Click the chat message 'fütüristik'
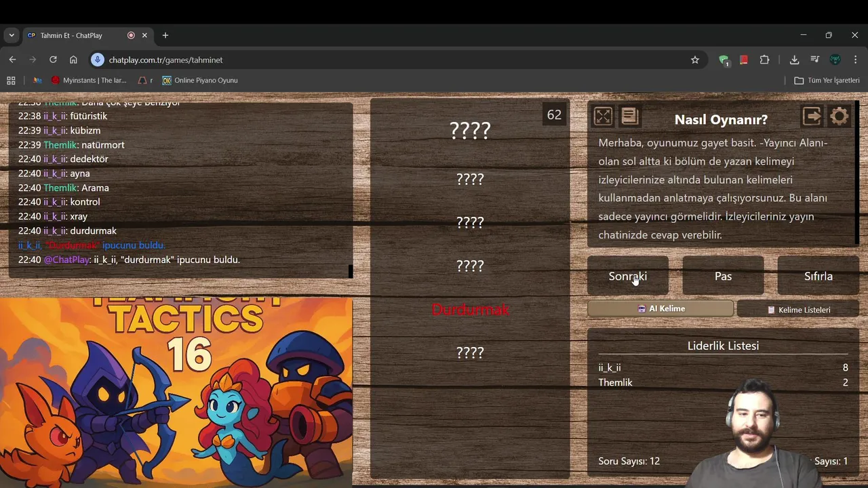Viewport: 868px width, 488px height. point(88,116)
